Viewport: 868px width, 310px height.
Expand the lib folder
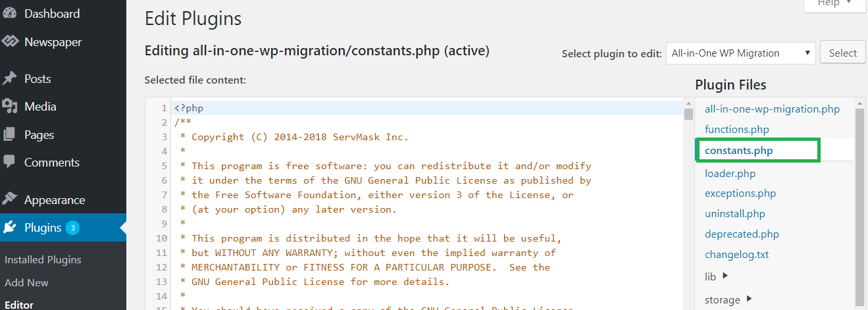tap(717, 276)
